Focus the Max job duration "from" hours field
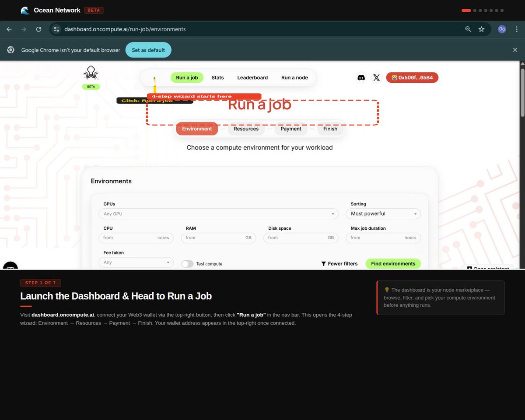525x420 pixels. [x=383, y=238]
